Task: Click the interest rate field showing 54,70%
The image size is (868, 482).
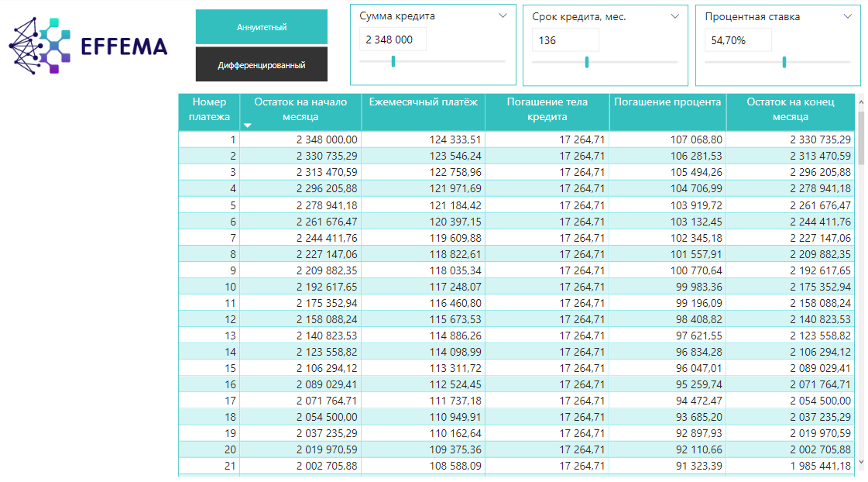Action: pyautogui.click(x=738, y=40)
